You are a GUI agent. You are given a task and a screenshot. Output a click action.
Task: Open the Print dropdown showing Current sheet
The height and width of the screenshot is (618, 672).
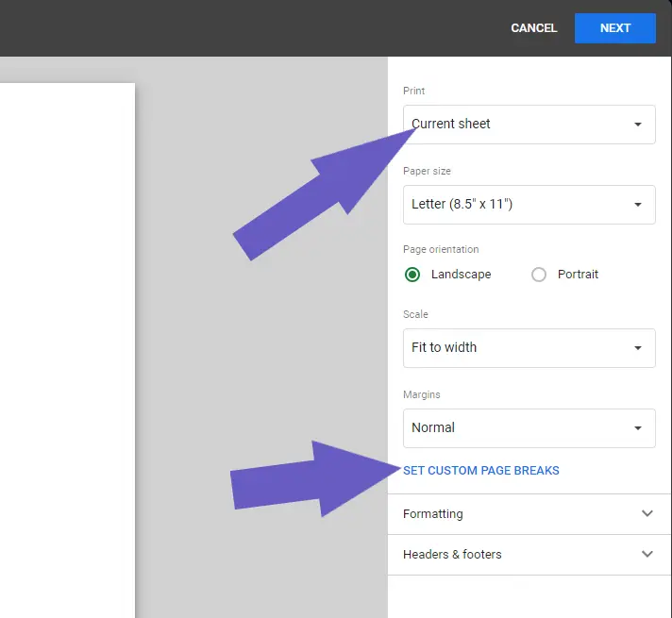pos(529,125)
